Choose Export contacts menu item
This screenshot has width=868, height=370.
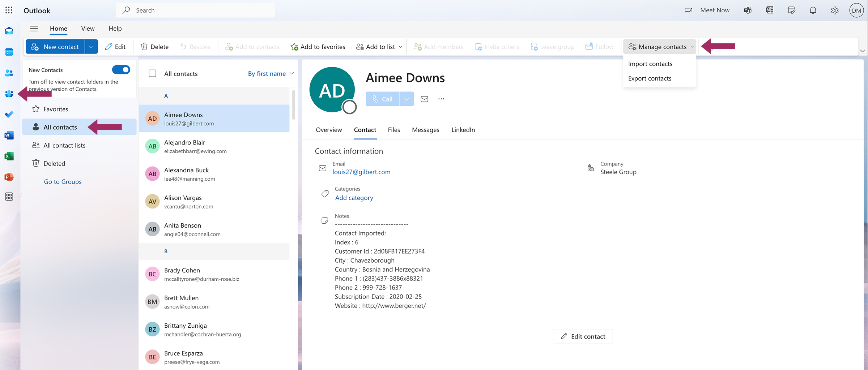click(660, 78)
